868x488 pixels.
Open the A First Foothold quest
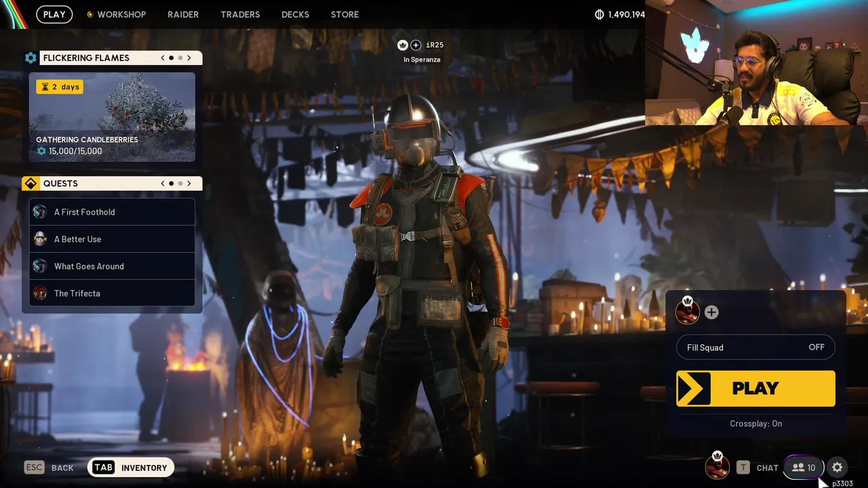pyautogui.click(x=112, y=212)
